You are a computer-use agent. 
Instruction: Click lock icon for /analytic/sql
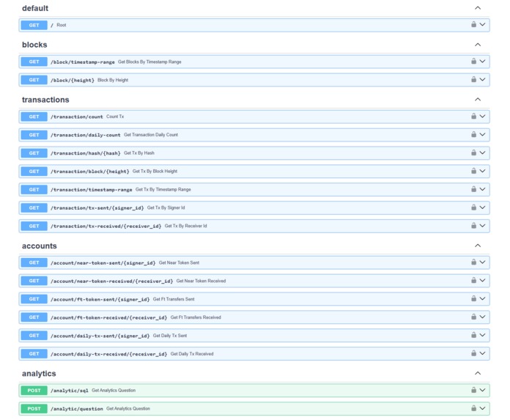click(x=473, y=390)
